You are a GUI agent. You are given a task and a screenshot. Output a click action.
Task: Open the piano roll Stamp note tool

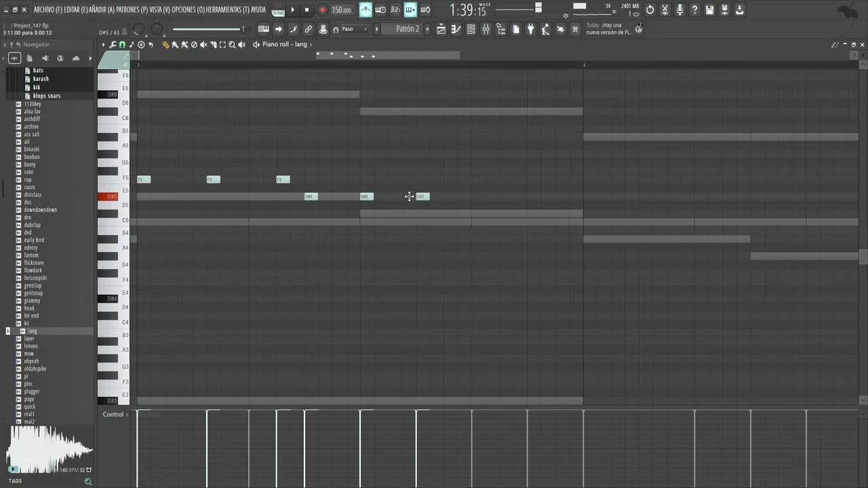pos(132,45)
